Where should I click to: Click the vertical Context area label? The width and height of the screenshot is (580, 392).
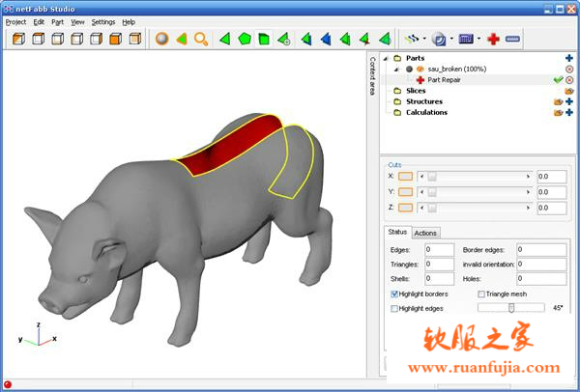point(372,75)
